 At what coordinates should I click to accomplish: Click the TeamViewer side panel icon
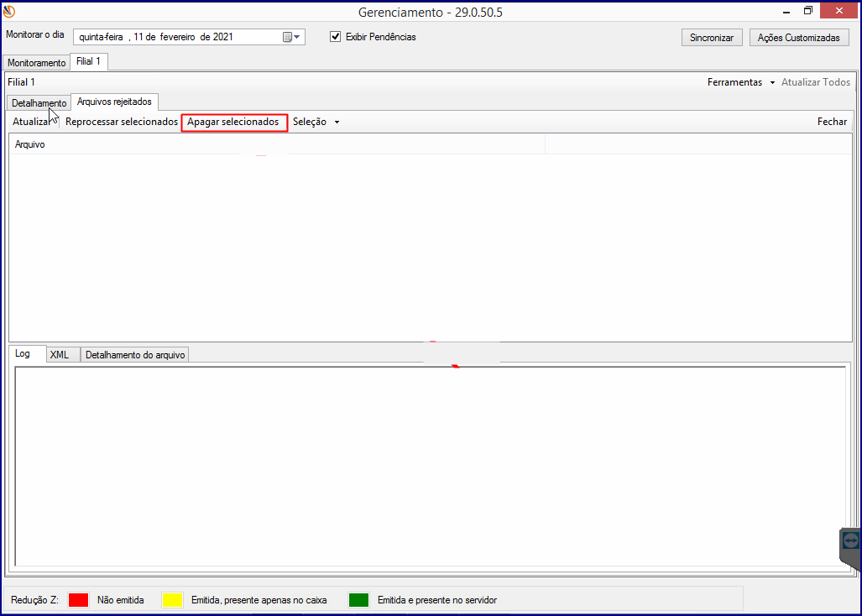coord(850,541)
